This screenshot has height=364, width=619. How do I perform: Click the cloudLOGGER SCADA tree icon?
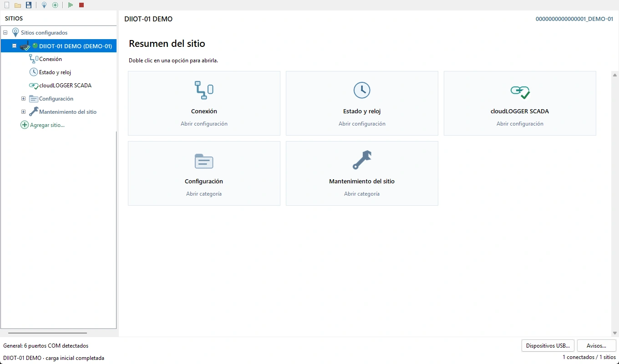[x=34, y=85]
